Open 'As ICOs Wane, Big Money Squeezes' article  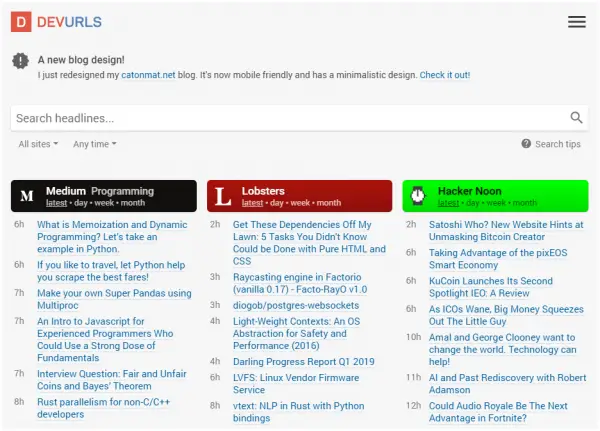click(x=506, y=315)
